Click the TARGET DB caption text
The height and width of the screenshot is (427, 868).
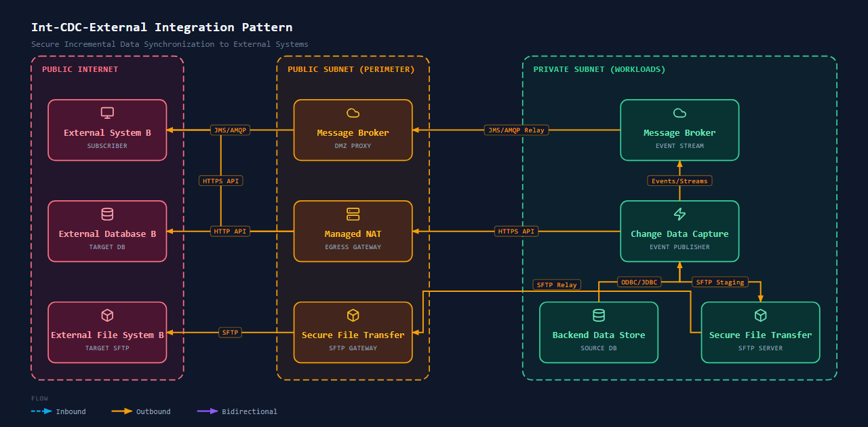(x=107, y=247)
